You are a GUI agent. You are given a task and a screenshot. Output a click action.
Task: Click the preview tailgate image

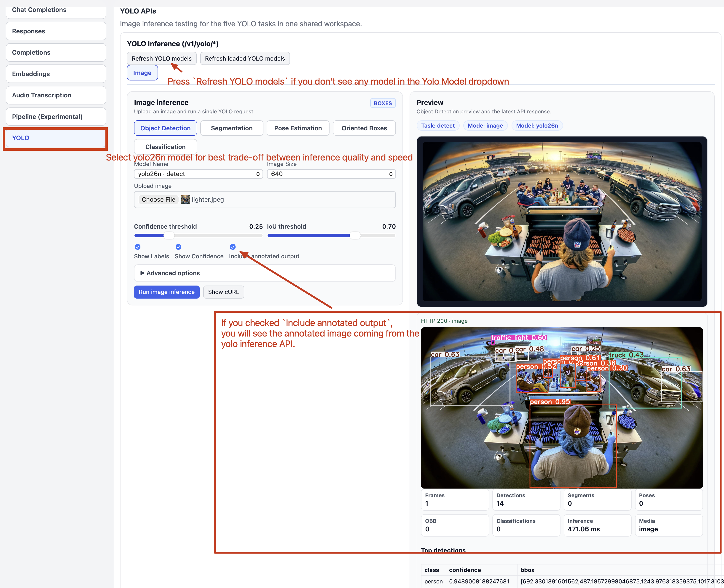(562, 222)
